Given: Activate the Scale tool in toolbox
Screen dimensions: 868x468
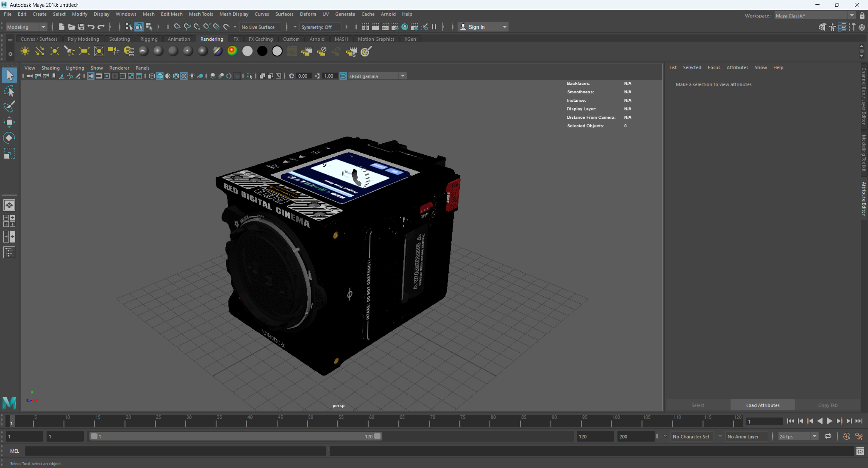Looking at the screenshot, I should [x=9, y=154].
